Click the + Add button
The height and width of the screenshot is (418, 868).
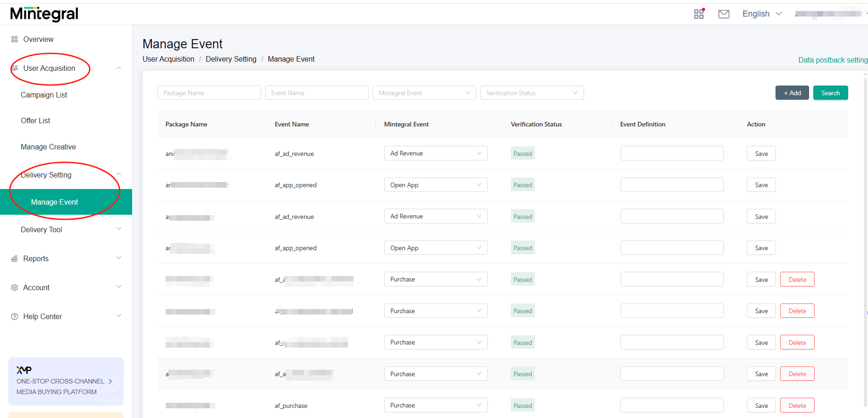coord(792,93)
